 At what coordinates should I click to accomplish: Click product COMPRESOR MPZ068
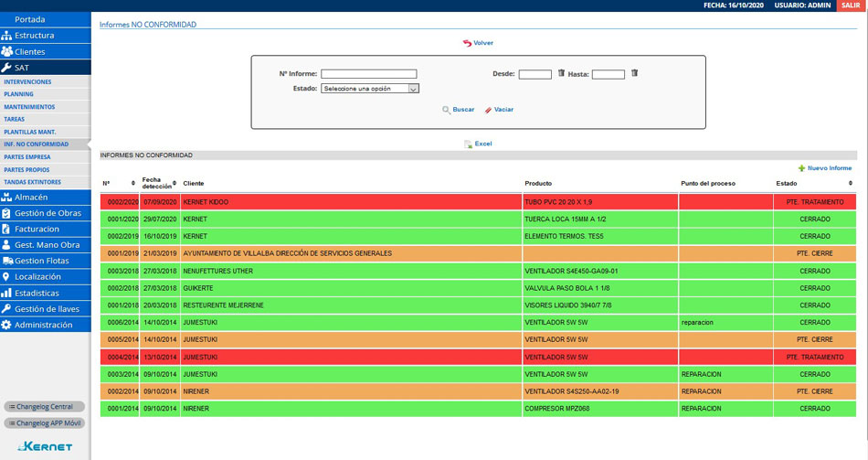557,409
